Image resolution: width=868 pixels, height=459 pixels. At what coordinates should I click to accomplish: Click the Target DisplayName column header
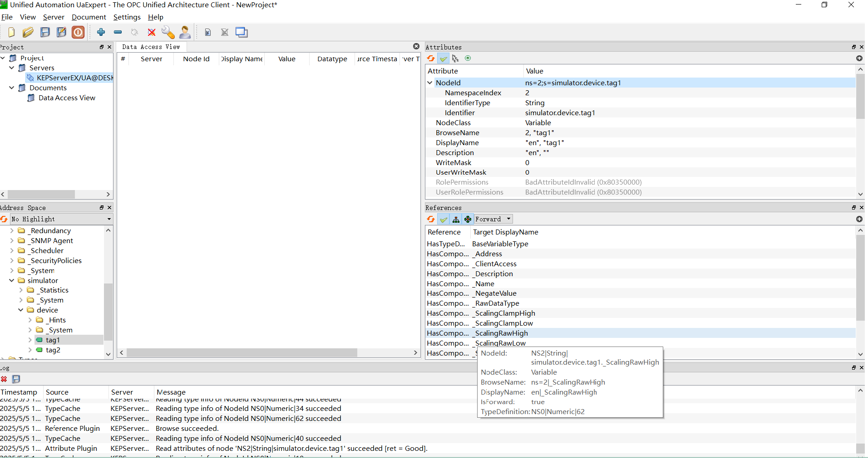(506, 232)
